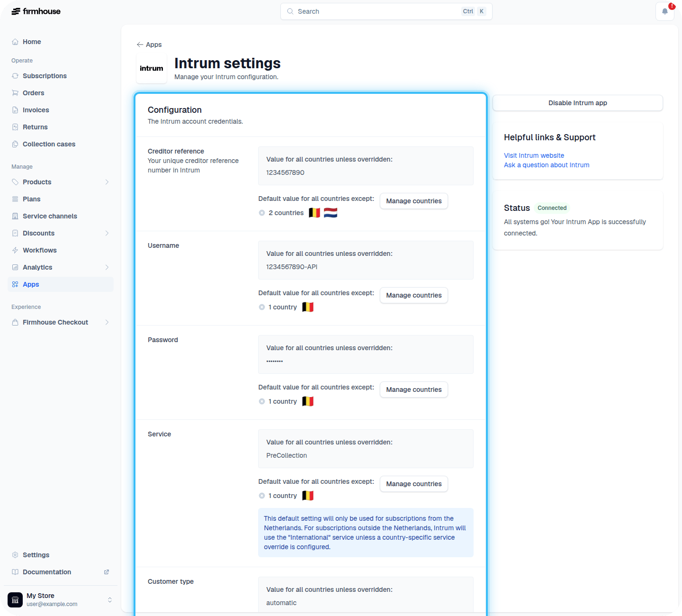This screenshot has width=682, height=616.
Task: Click the intrum app logo
Action: point(152,68)
